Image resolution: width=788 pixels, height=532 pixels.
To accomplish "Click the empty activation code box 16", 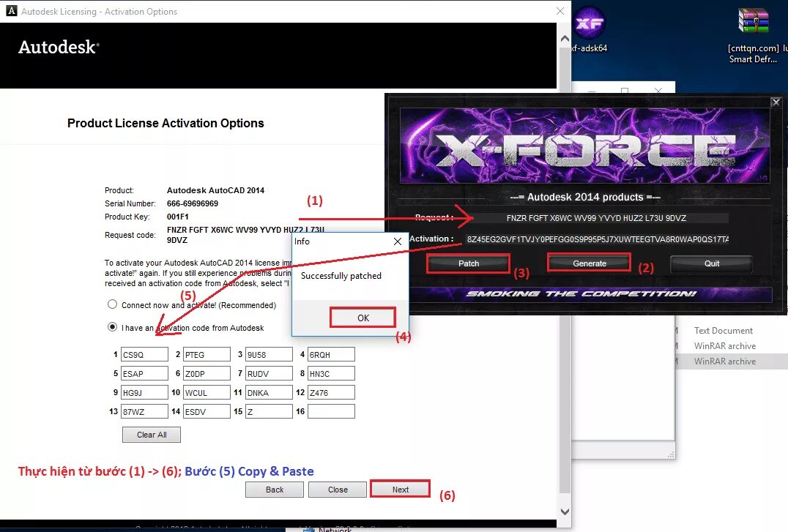I will (x=331, y=411).
